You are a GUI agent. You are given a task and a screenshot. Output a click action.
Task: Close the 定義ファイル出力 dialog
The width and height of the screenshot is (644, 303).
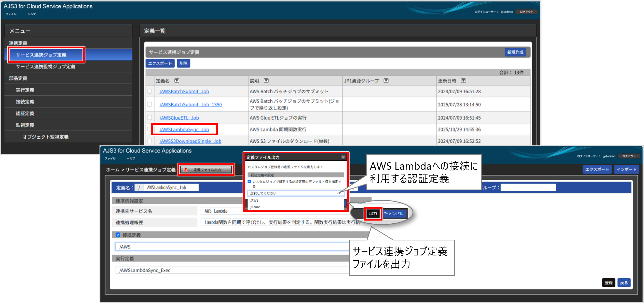click(x=343, y=157)
